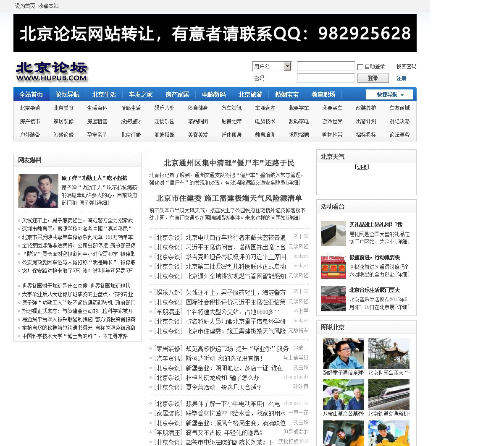Viewport: 504px width, 446px height.
Task: View the 北京世园会 pavilion photo
Action: (x=388, y=353)
